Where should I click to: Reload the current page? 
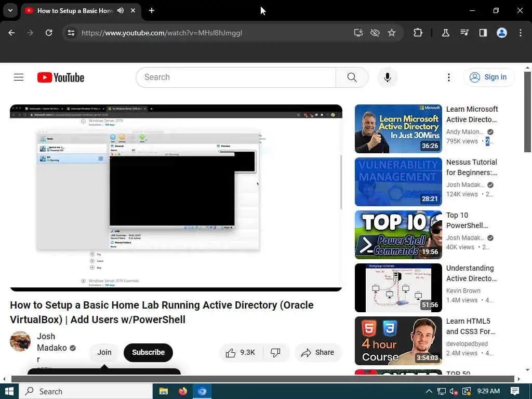point(49,33)
